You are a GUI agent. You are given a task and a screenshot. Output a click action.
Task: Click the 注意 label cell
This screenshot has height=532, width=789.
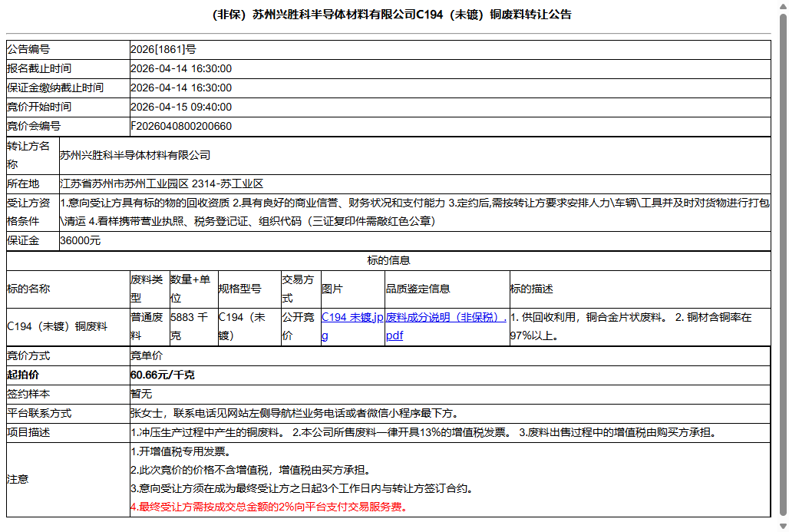[68, 480]
